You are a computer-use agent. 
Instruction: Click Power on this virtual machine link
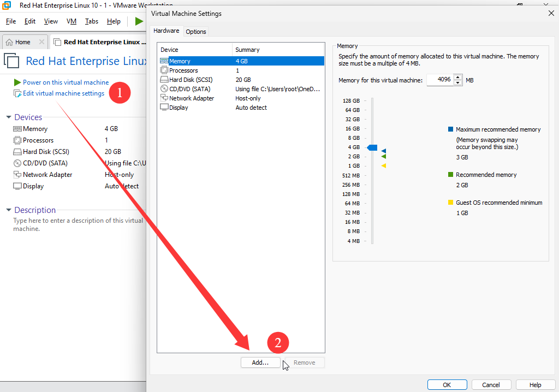coord(66,82)
